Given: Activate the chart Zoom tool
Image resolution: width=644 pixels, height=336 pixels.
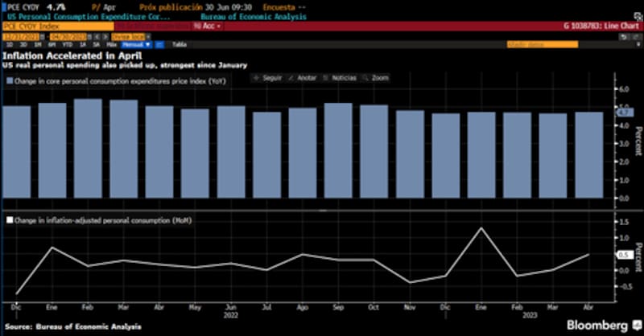Looking at the screenshot, I should (377, 78).
